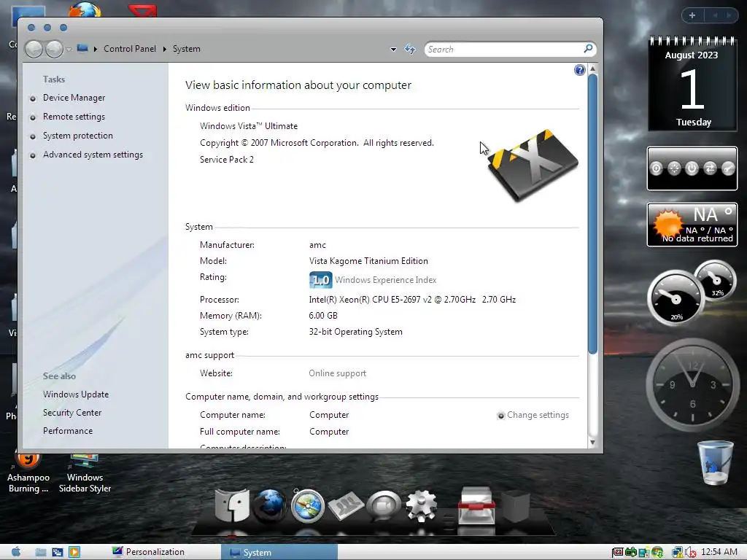Click the taskbar clock showing 12:54 AM
Viewport: 747px width, 560px height.
coord(719,552)
